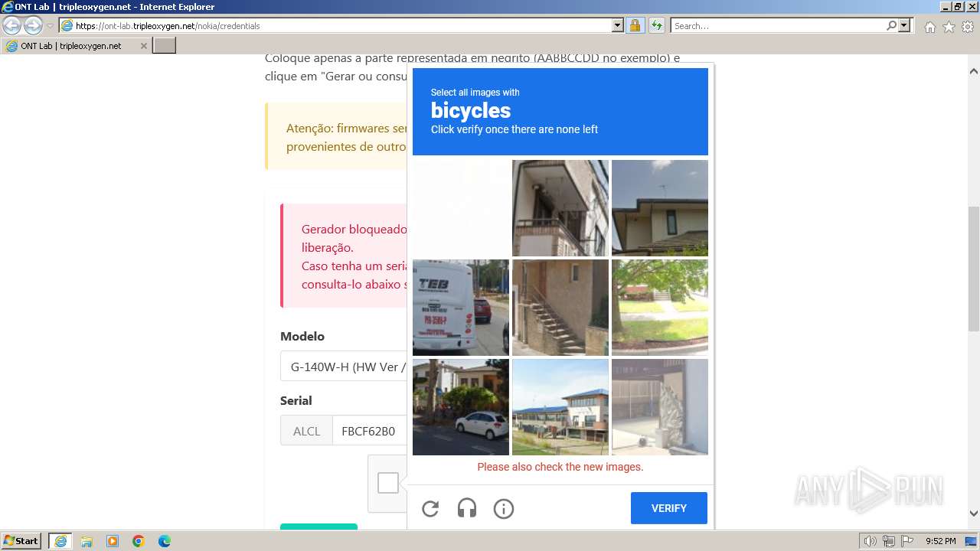Image resolution: width=980 pixels, height=551 pixels.
Task: Open File Explorer from taskbar
Action: (x=87, y=541)
